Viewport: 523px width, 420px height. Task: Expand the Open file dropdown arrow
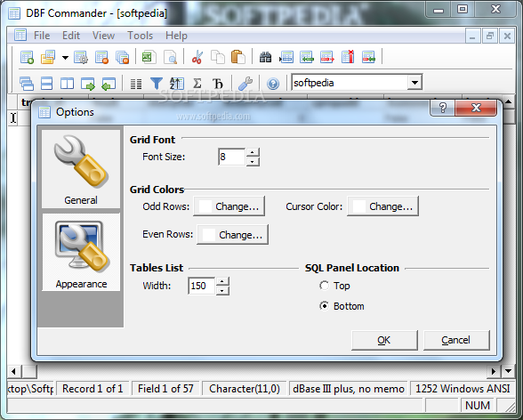[66, 57]
